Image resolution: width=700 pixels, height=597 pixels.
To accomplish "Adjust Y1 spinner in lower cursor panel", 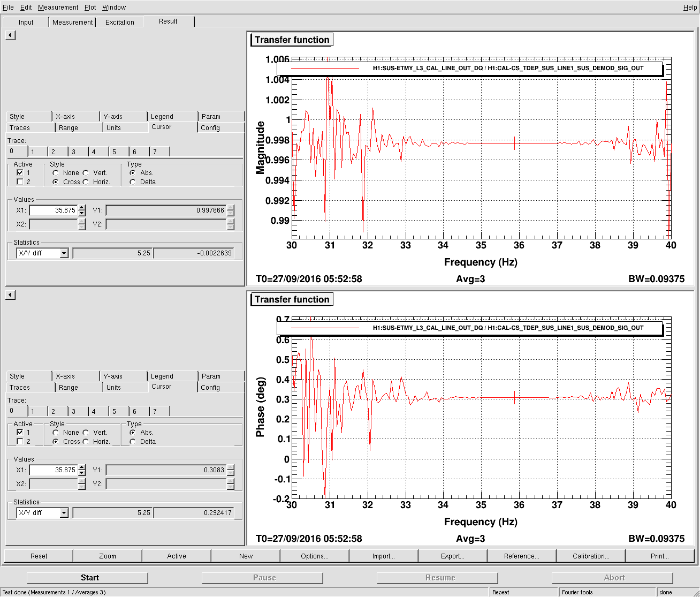I will (231, 470).
